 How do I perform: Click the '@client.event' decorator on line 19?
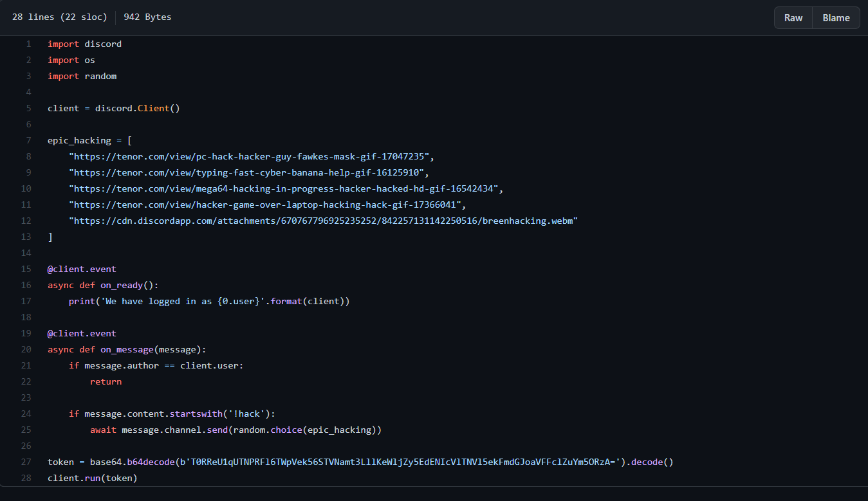coord(82,333)
